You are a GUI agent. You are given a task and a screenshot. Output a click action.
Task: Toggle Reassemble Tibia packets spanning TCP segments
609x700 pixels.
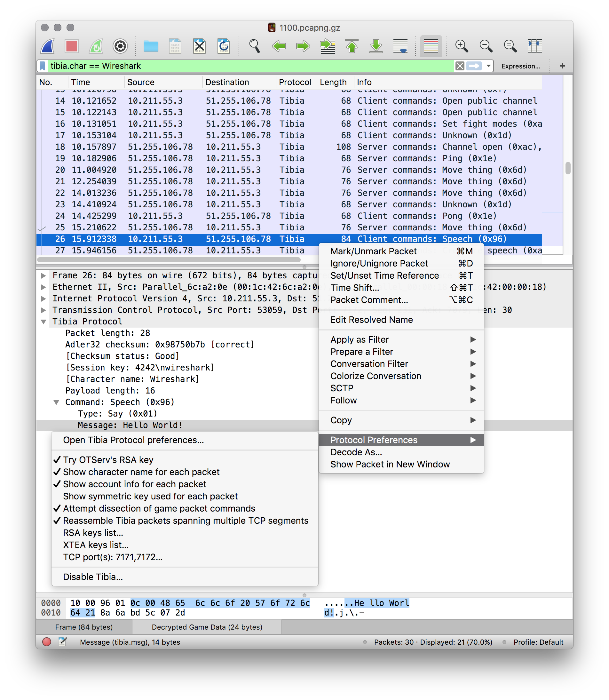point(186,521)
